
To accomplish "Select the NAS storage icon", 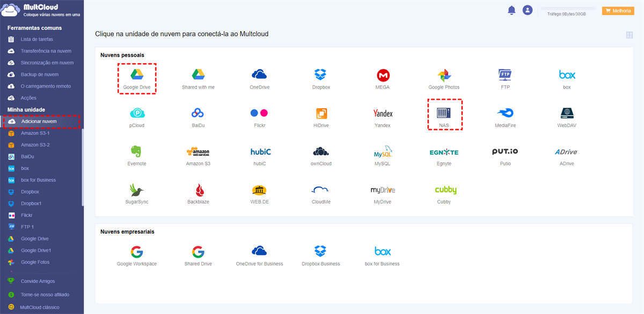I will (444, 113).
